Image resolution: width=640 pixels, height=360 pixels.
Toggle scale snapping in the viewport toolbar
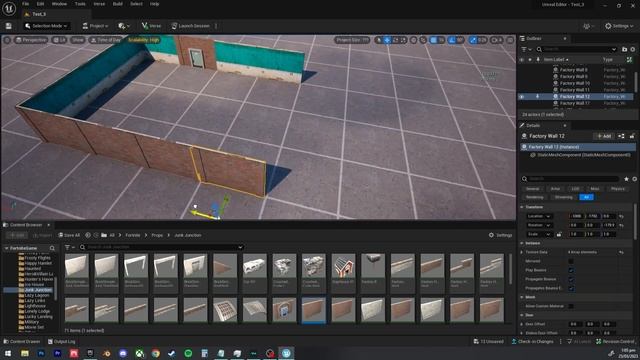pyautogui.click(x=473, y=40)
